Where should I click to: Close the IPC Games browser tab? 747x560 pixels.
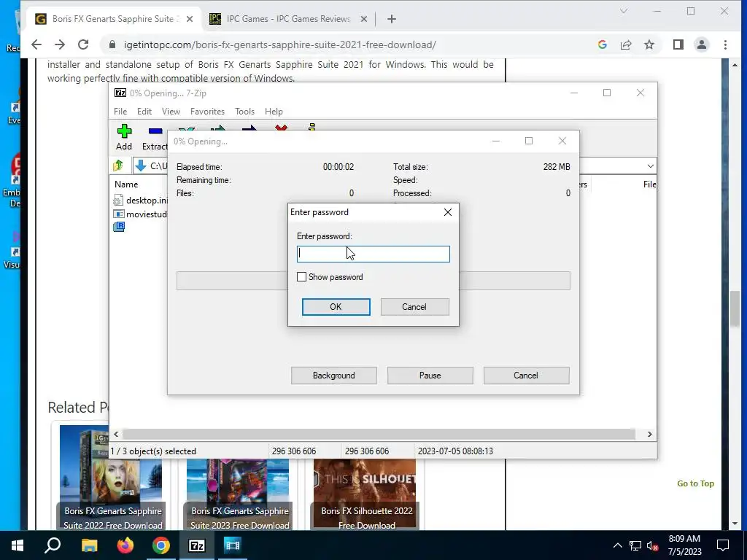[x=364, y=19]
